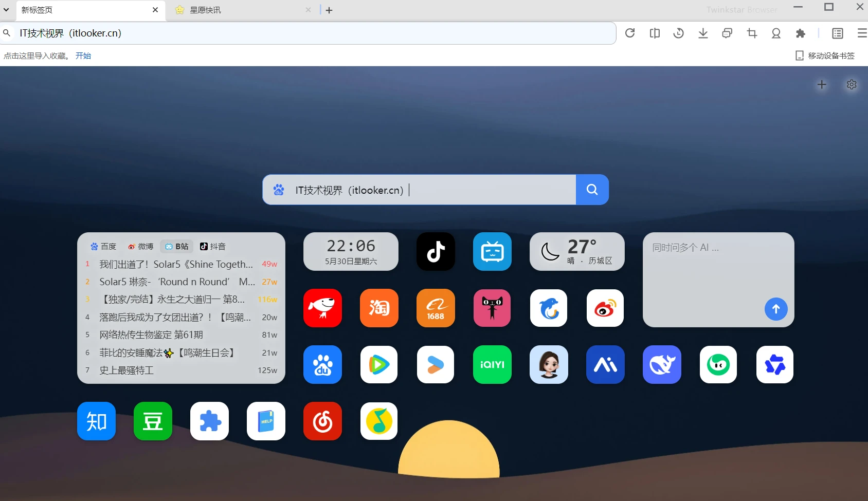Open the Weibo shortcut tile
Screen dimensions: 868x501
pos(605,308)
